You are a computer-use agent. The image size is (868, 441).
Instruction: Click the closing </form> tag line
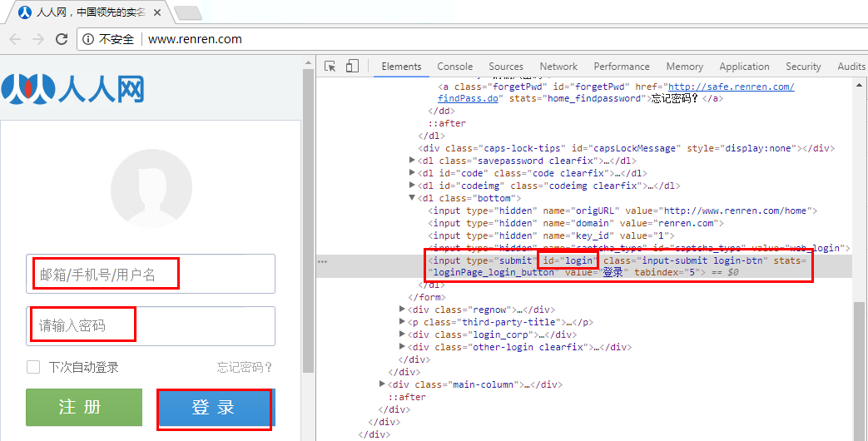[x=427, y=297]
